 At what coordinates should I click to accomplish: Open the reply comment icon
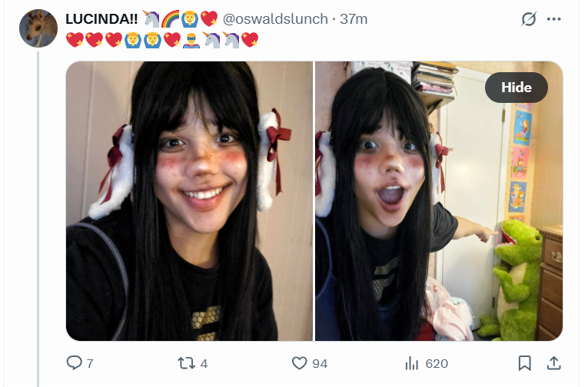point(75,362)
